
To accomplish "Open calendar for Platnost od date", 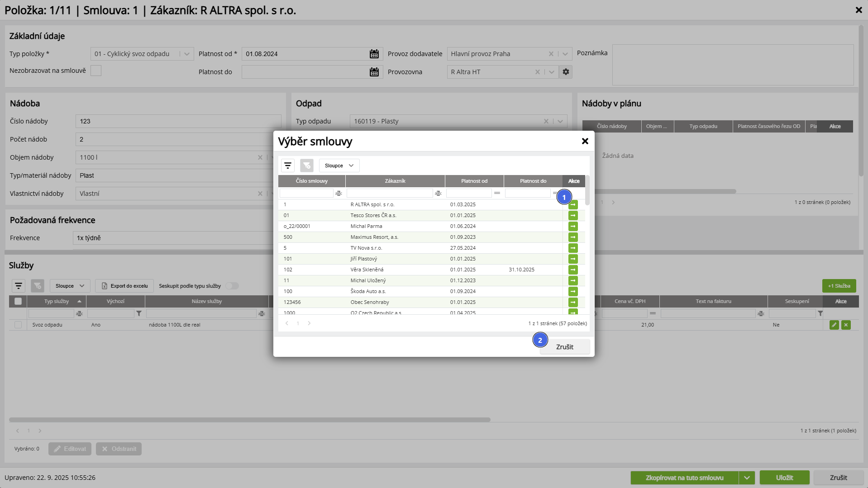I will click(374, 54).
